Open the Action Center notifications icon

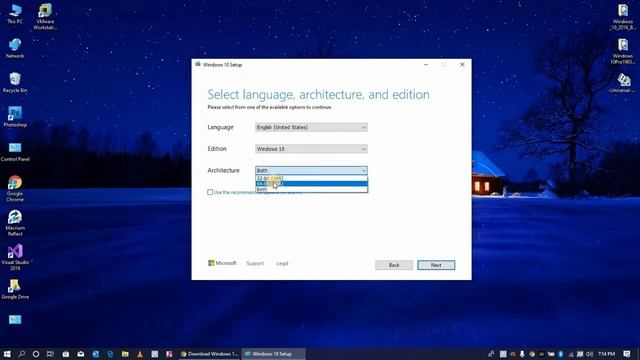(x=627, y=354)
